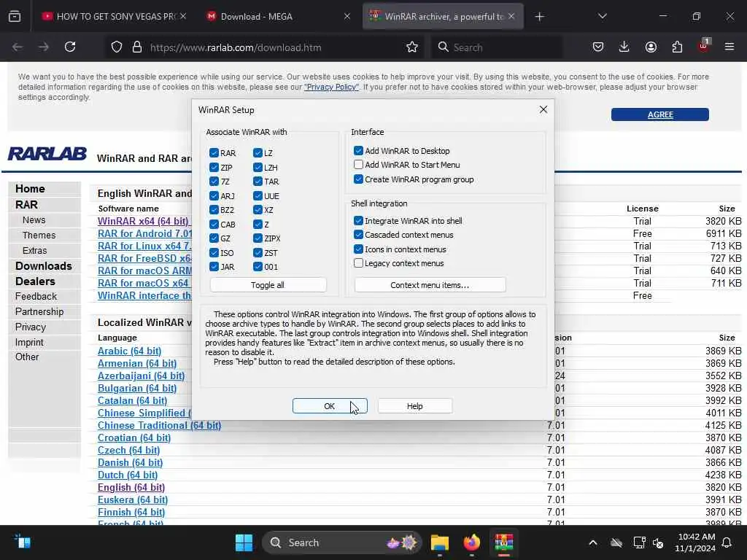Open the Firefox hamburger application menu

pyautogui.click(x=729, y=47)
